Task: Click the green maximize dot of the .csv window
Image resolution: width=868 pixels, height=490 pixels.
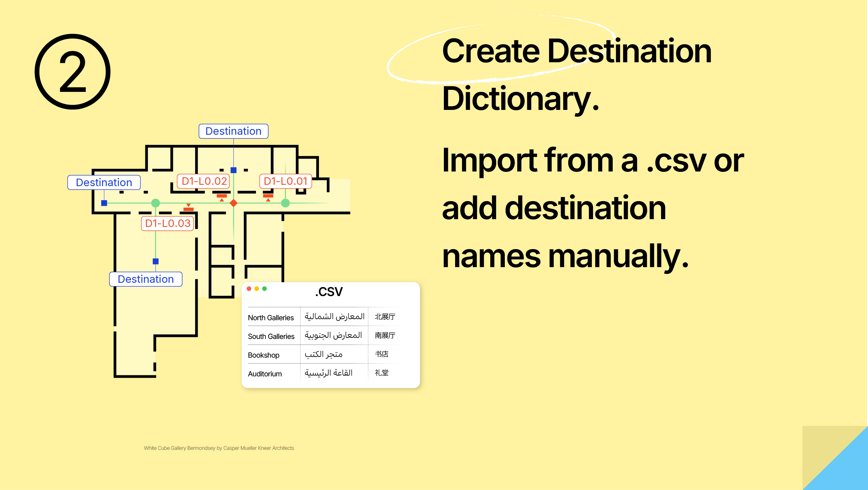Action: [x=264, y=289]
